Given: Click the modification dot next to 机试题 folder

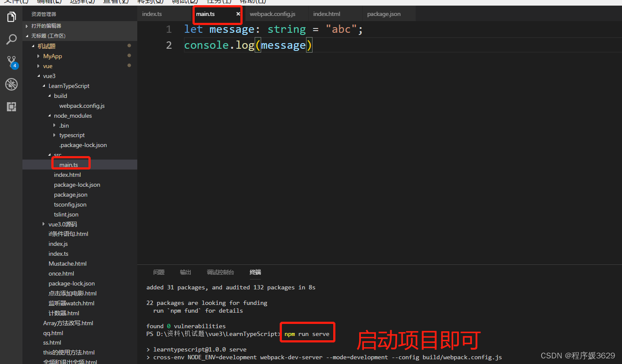Looking at the screenshot, I should [129, 45].
